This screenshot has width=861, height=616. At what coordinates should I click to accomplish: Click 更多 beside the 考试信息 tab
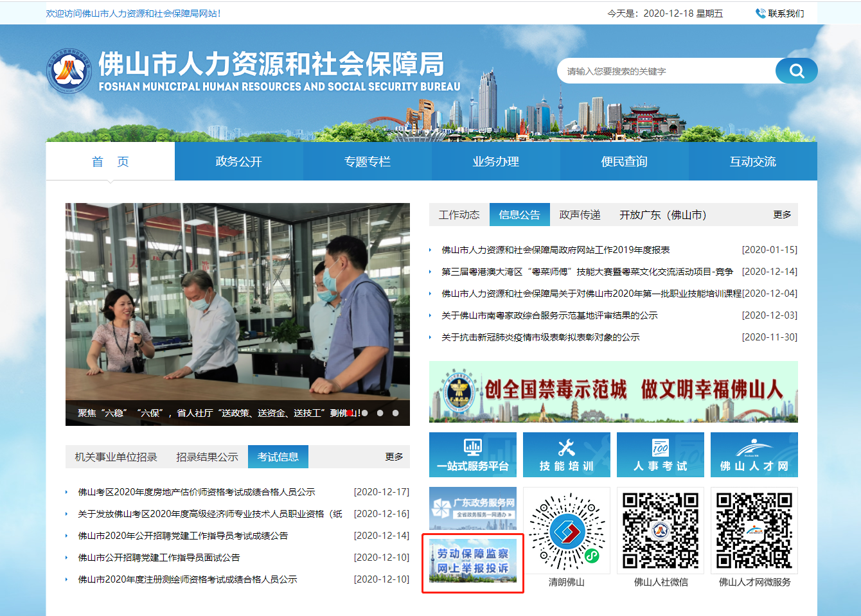[x=394, y=457]
